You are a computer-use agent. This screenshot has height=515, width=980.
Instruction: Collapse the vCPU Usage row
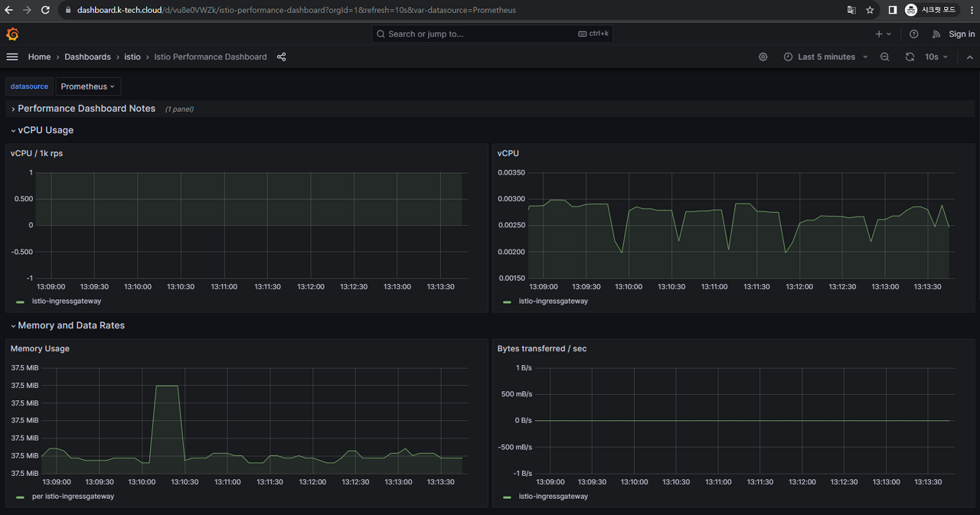[46, 130]
